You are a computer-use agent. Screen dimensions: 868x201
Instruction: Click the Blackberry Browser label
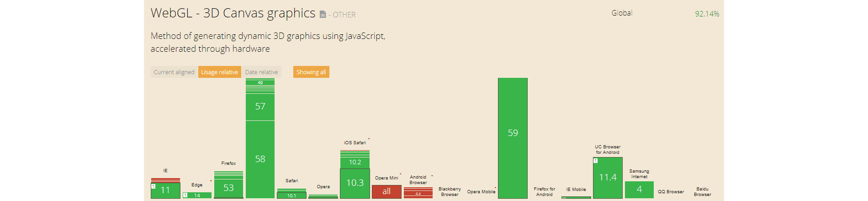coord(450,191)
